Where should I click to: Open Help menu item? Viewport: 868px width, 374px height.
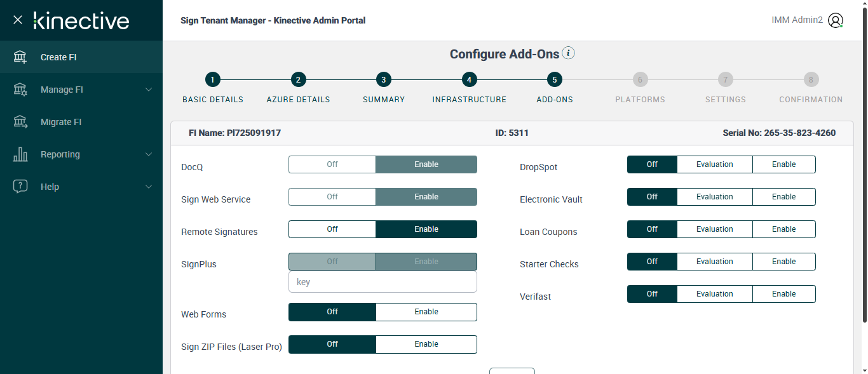click(81, 187)
